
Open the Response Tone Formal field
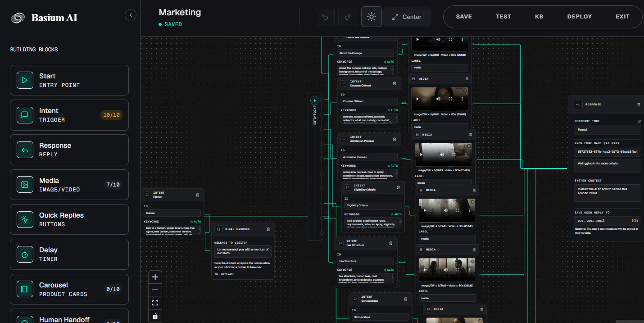608,130
